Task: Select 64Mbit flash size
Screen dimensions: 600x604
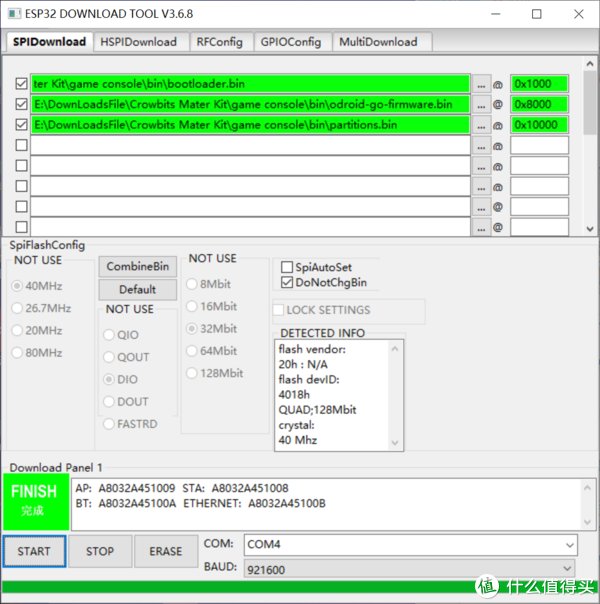Action: pos(192,351)
